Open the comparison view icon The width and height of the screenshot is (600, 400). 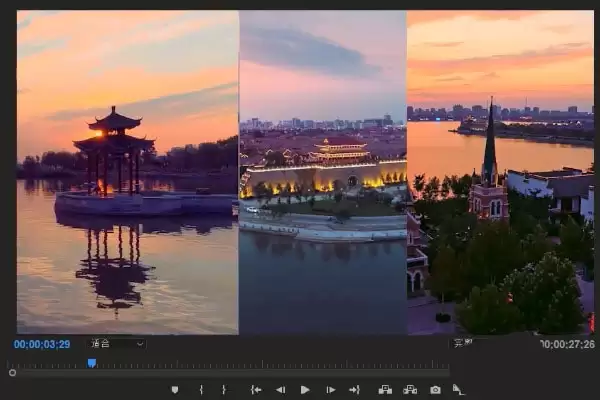tap(458, 390)
